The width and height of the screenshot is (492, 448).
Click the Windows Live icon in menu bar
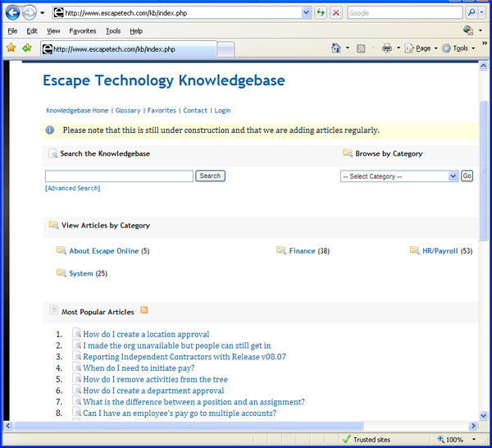[468, 30]
